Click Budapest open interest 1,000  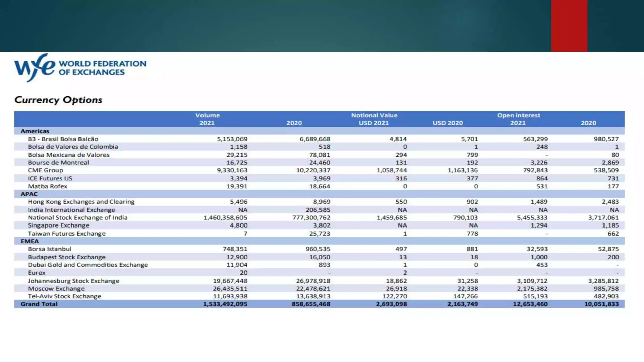click(x=539, y=257)
